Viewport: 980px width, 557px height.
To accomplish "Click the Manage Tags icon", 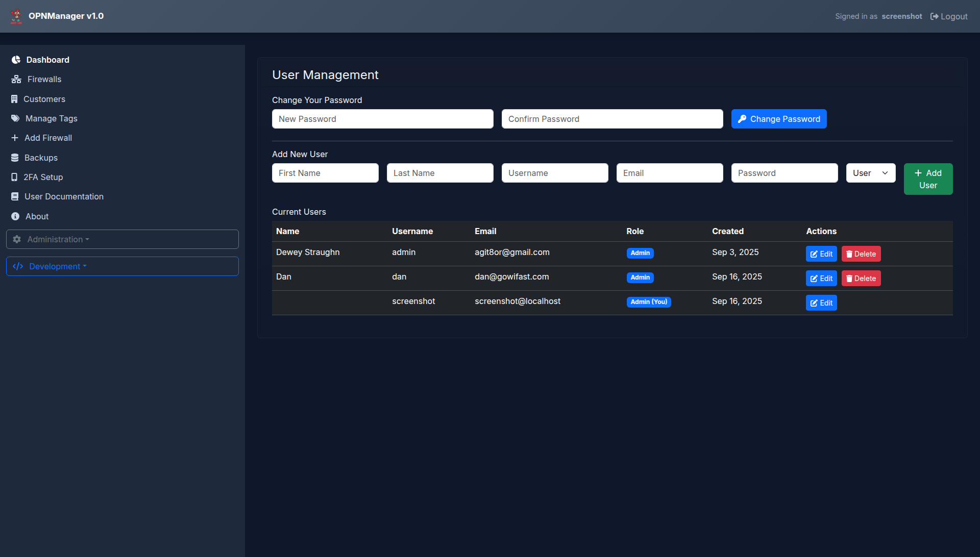I will [15, 118].
